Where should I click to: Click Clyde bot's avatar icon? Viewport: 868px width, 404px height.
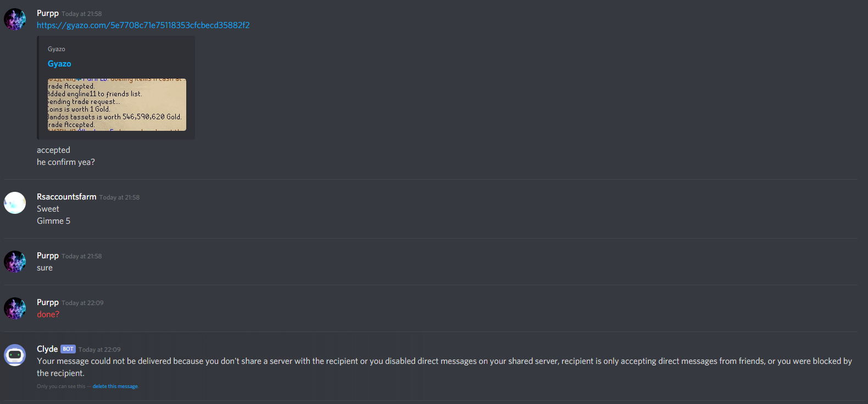point(15,355)
